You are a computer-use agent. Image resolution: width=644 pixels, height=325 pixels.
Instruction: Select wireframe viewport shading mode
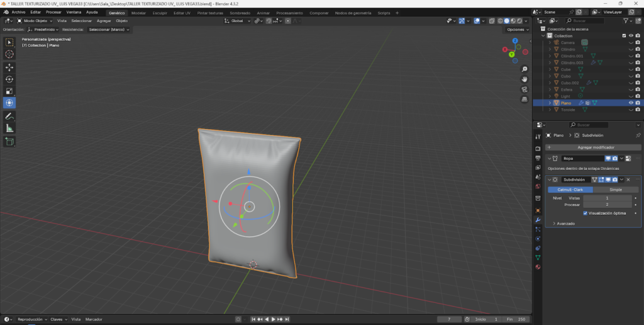click(x=500, y=21)
